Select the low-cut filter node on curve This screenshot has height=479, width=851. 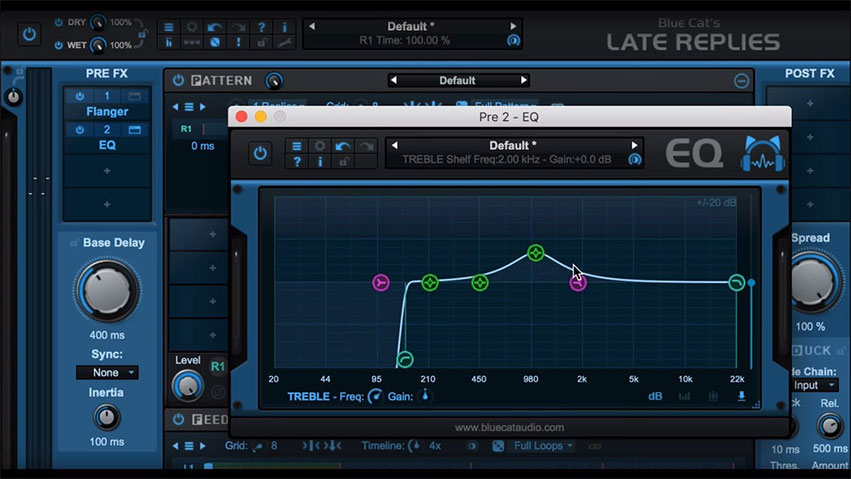tap(405, 358)
